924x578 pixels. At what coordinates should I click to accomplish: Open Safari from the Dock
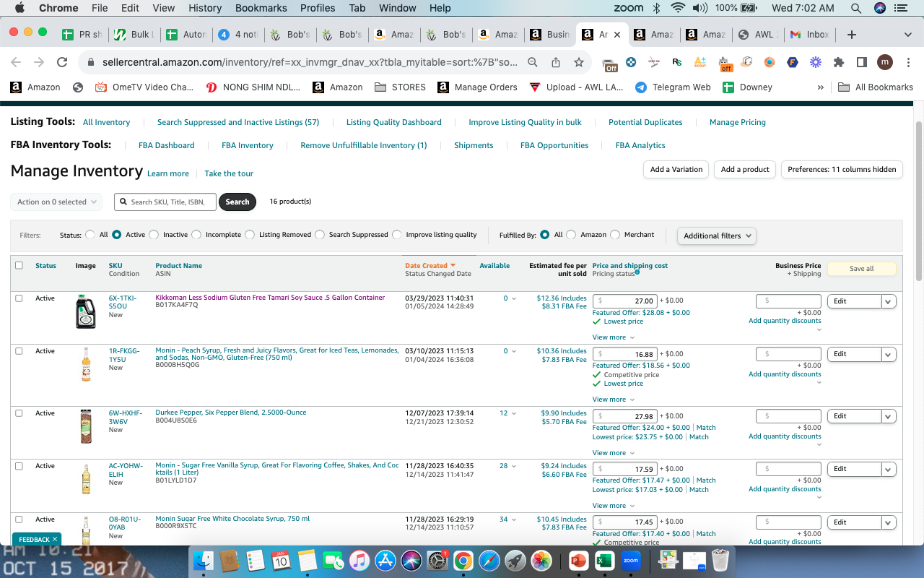(489, 560)
